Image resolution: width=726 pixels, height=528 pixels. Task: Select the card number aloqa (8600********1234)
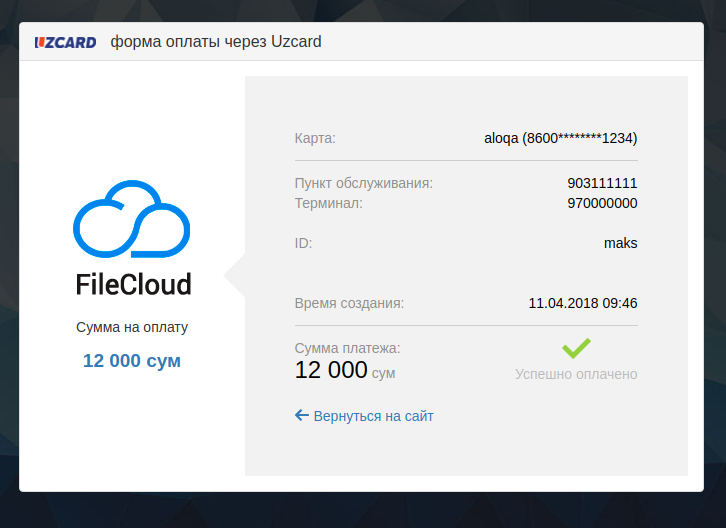pyautogui.click(x=560, y=138)
